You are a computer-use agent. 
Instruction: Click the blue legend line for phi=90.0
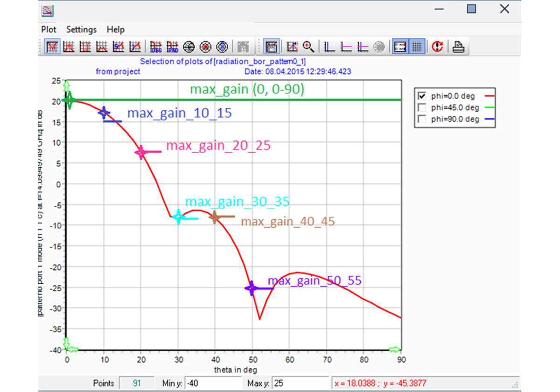tap(489, 119)
